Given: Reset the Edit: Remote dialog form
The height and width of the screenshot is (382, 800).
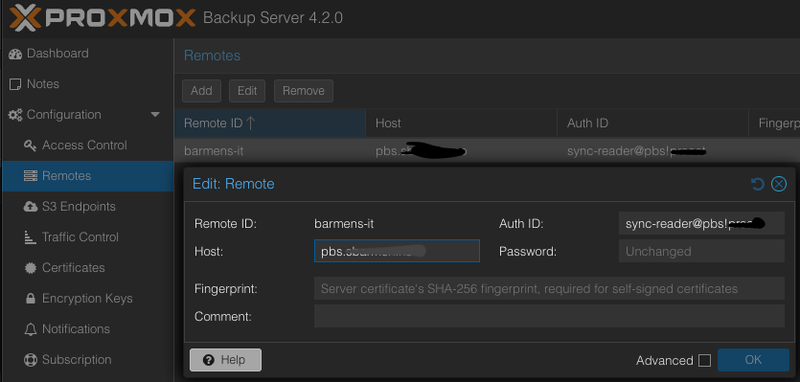Looking at the screenshot, I should pyautogui.click(x=758, y=184).
